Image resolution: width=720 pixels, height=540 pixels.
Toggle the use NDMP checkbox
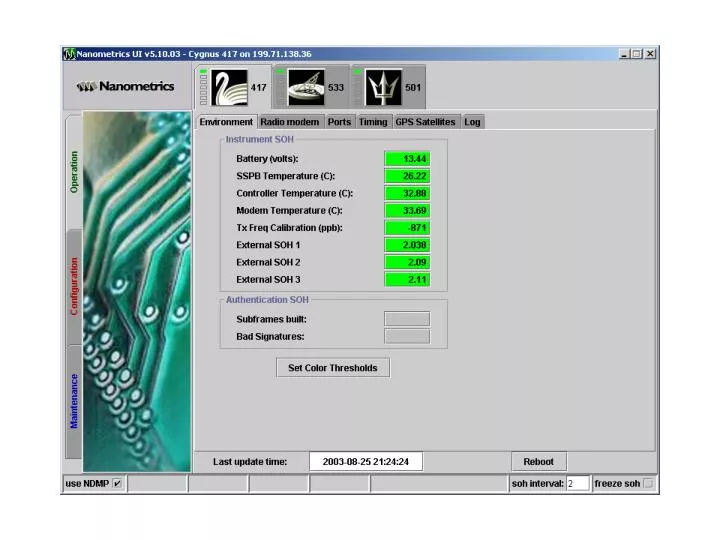118,484
